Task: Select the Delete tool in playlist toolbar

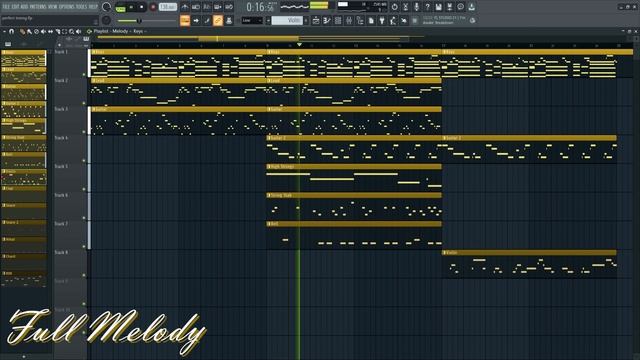Action: point(36,31)
